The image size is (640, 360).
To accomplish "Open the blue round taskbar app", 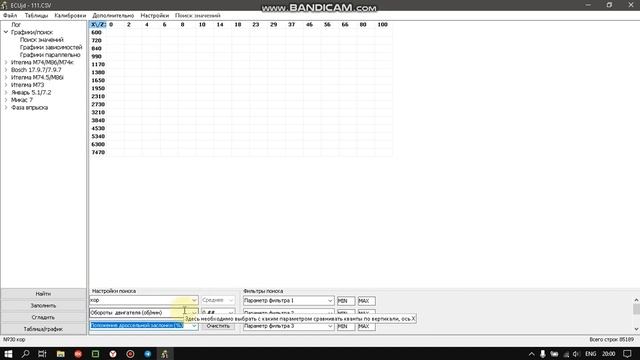I will tap(148, 354).
